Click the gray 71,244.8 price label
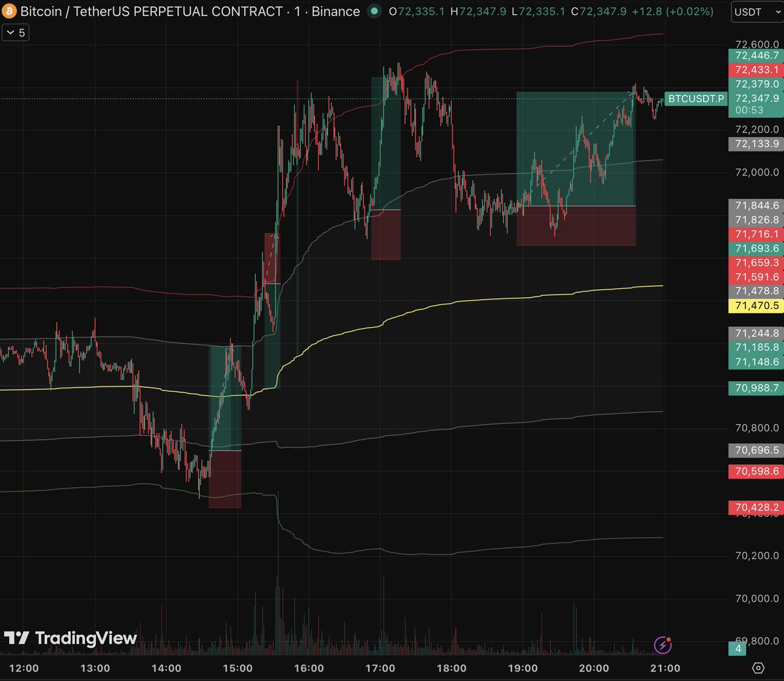The width and height of the screenshot is (784, 681). [x=756, y=334]
